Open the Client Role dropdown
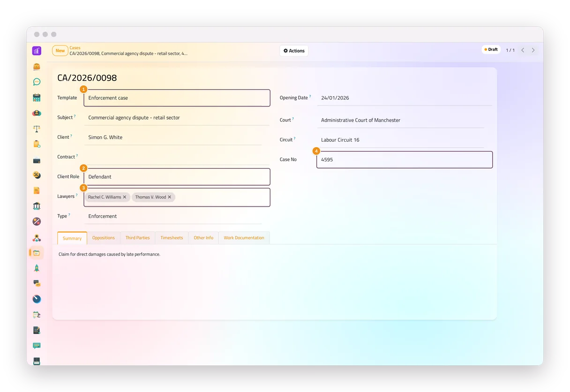 [x=177, y=177]
